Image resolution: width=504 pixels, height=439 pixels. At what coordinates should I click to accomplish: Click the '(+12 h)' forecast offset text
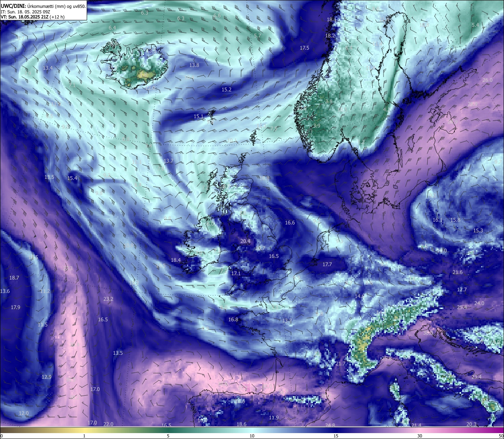(x=57, y=17)
